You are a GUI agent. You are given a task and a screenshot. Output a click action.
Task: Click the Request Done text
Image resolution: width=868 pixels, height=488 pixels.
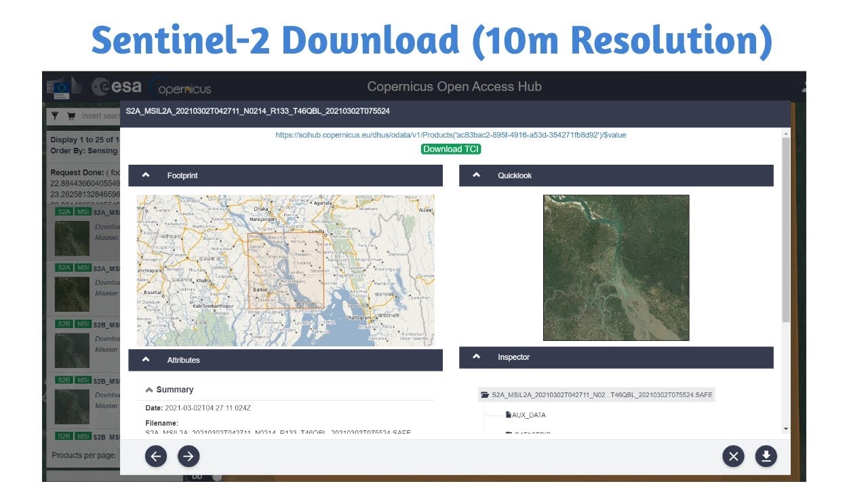76,173
